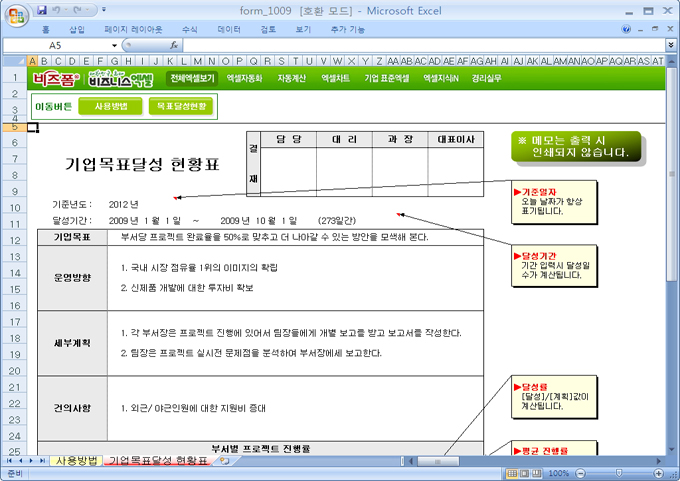The height and width of the screenshot is (481, 680).
Task: Click the 엑셀차트 banner link
Action: click(x=335, y=79)
